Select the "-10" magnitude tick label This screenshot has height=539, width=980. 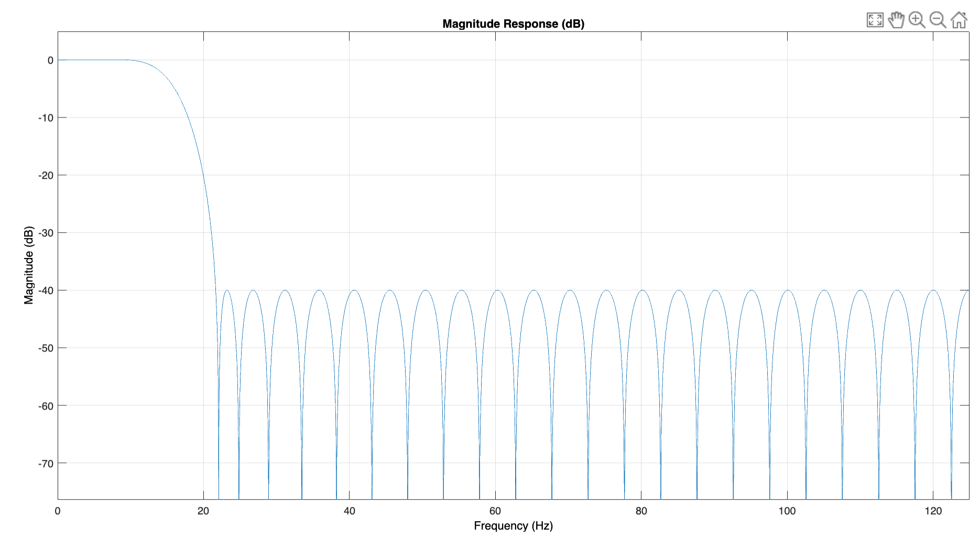coord(46,117)
